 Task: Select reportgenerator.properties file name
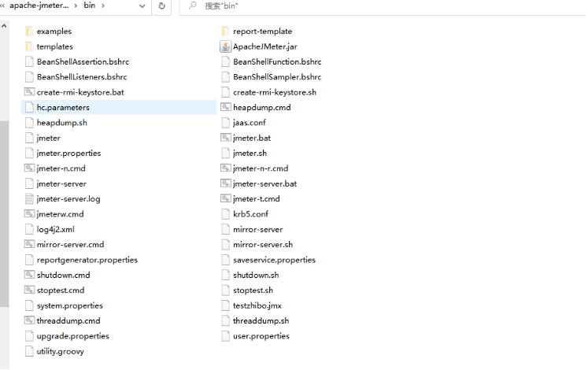(87, 260)
